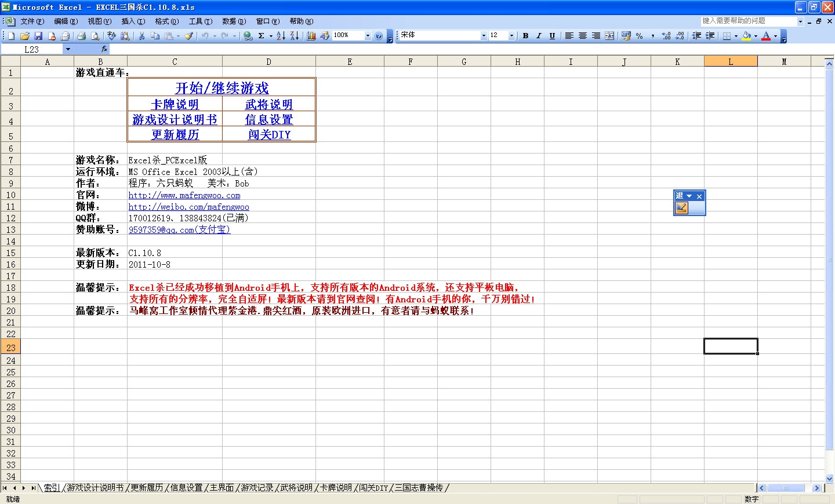Create a new blank workbook
835x504 pixels.
[11, 36]
